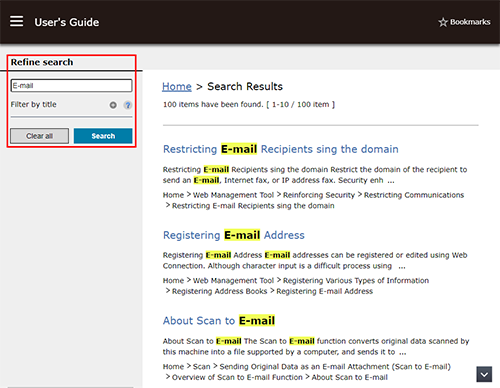The height and width of the screenshot is (388, 500).
Task: Select Overview of Scan to E-mail Function
Action: click(237, 377)
